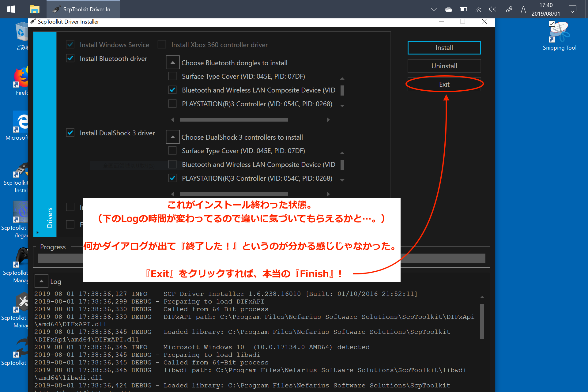The height and width of the screenshot is (392, 588).
Task: Expand Choose Bluetooth dongles to install dropdown
Action: pyautogui.click(x=172, y=63)
